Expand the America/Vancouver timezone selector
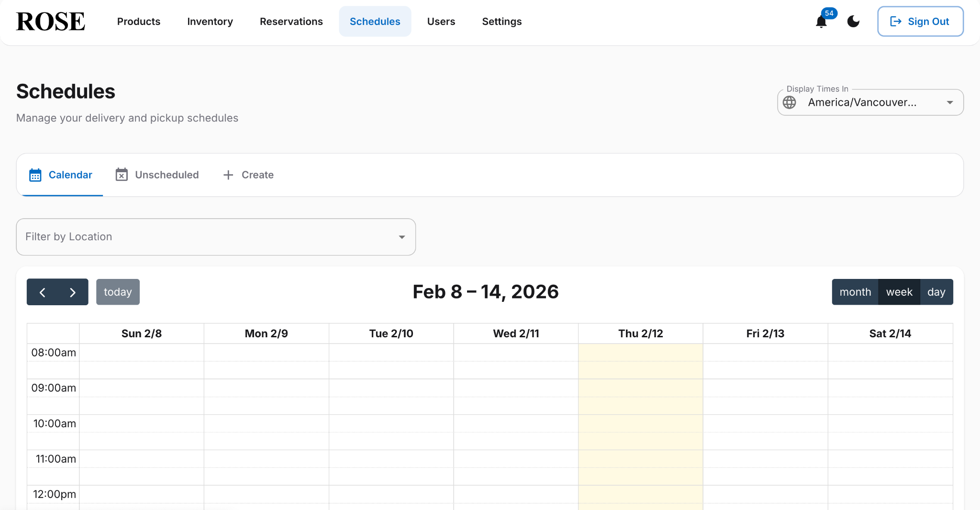The width and height of the screenshot is (980, 510). [x=869, y=102]
